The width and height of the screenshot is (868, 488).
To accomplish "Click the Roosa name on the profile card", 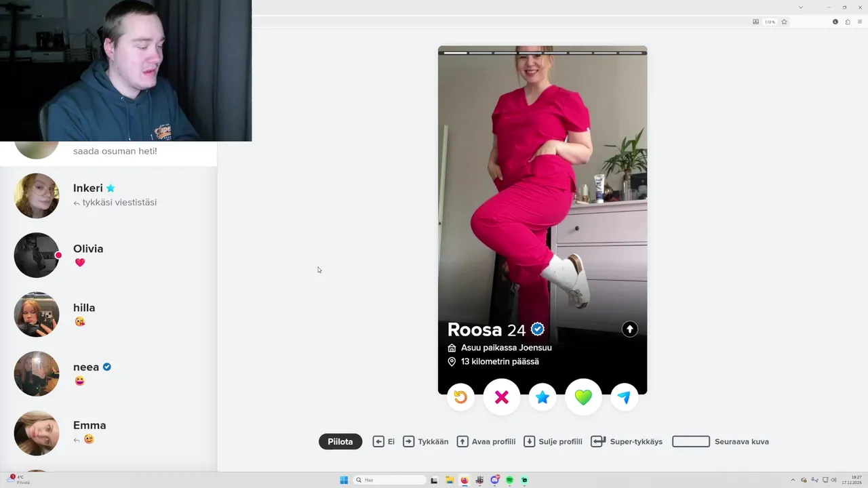I will pyautogui.click(x=475, y=330).
